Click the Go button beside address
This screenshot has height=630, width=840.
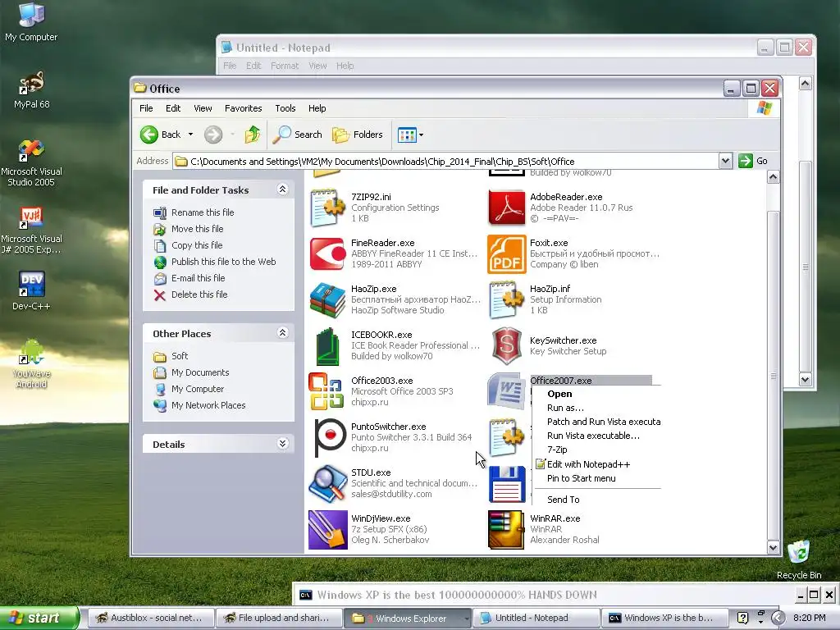click(x=754, y=161)
